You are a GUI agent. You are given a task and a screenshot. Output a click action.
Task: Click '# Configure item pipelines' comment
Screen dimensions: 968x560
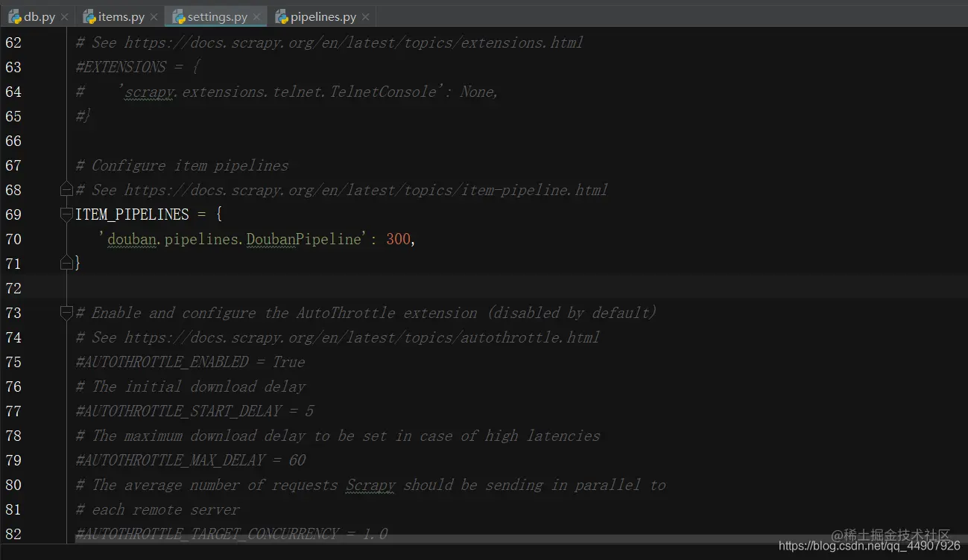tap(182, 165)
